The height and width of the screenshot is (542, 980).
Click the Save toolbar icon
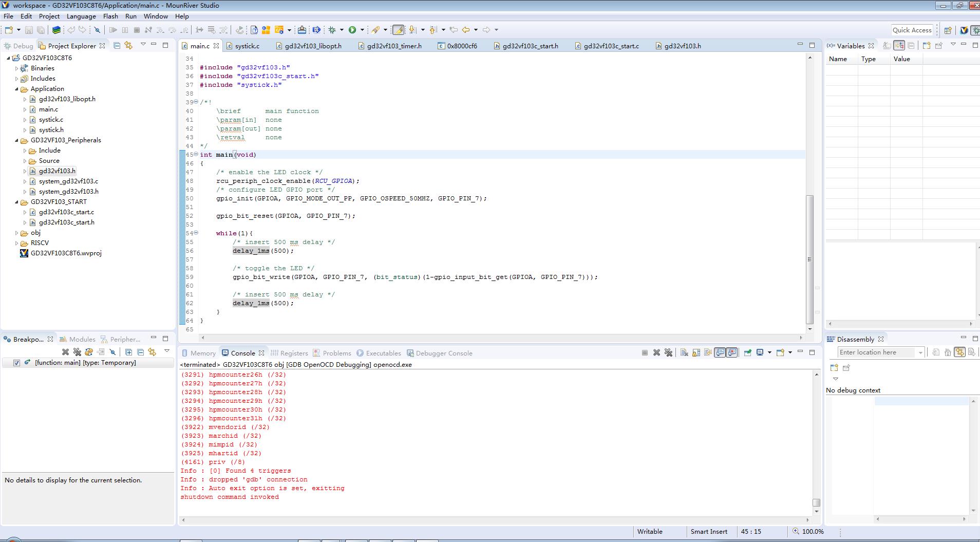[x=29, y=30]
